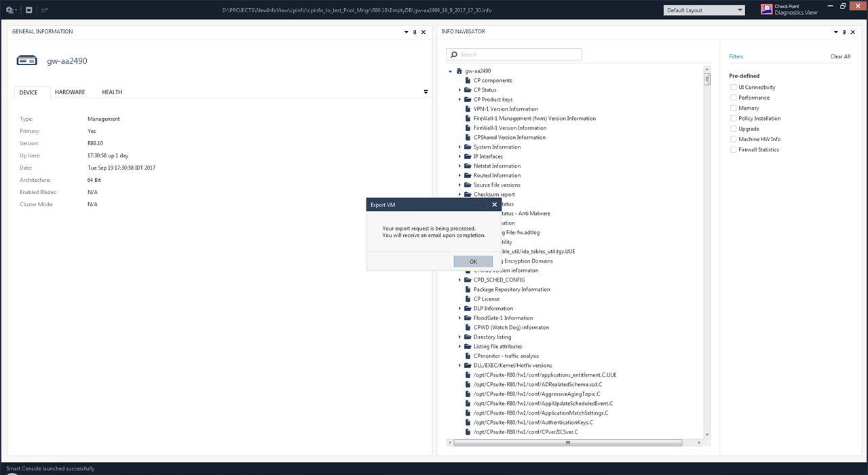Image resolution: width=868 pixels, height=475 pixels.
Task: Expand the Routed Information node
Action: [x=459, y=175]
